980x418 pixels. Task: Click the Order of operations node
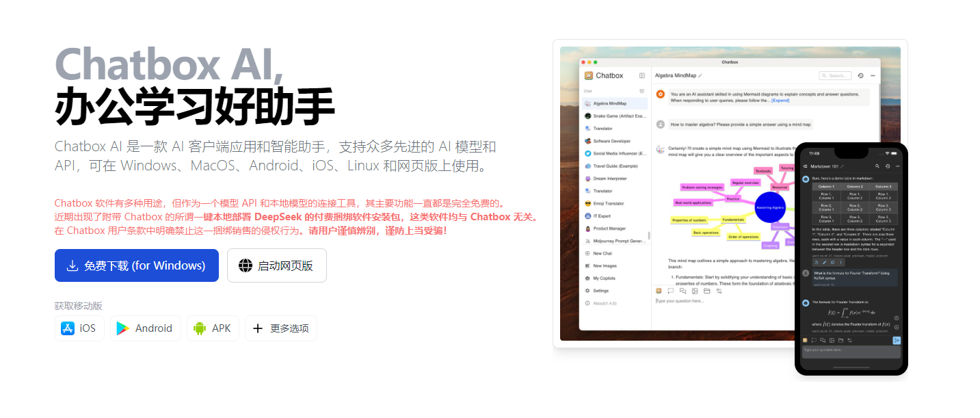(x=743, y=237)
